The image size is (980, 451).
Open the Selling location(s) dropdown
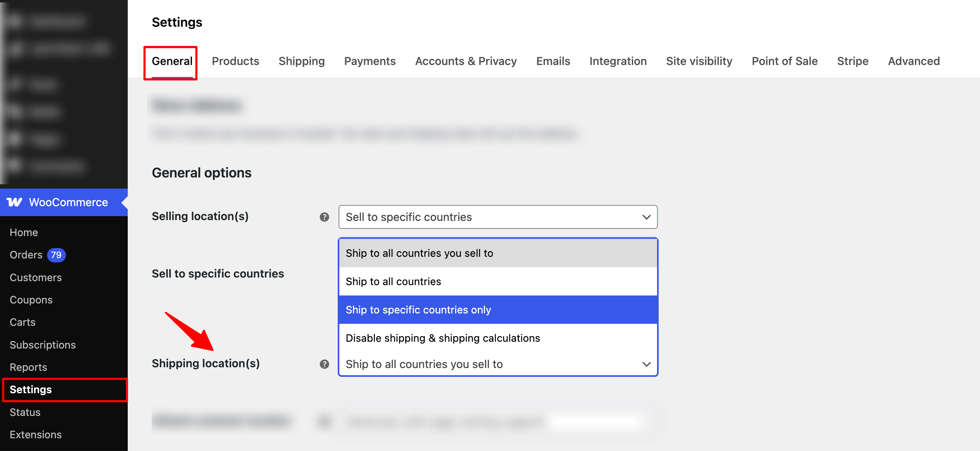pos(497,217)
